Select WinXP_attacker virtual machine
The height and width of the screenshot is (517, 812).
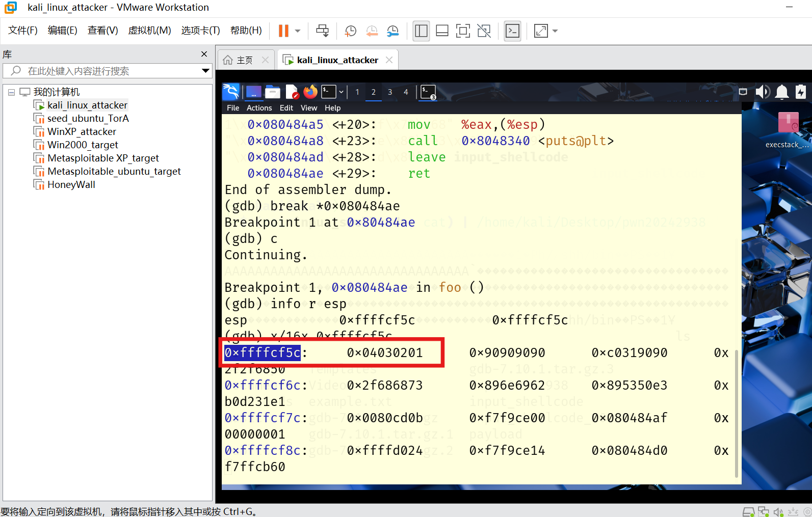click(82, 131)
